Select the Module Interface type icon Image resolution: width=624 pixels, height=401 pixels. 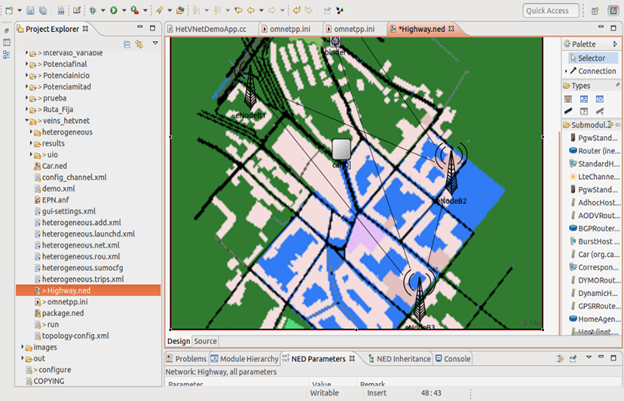[584, 111]
